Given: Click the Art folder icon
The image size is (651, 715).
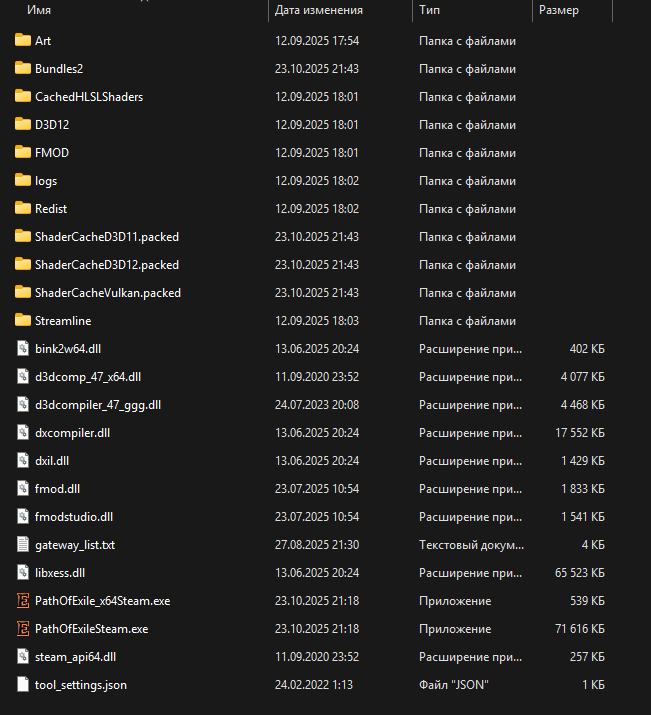Looking at the screenshot, I should [23, 40].
